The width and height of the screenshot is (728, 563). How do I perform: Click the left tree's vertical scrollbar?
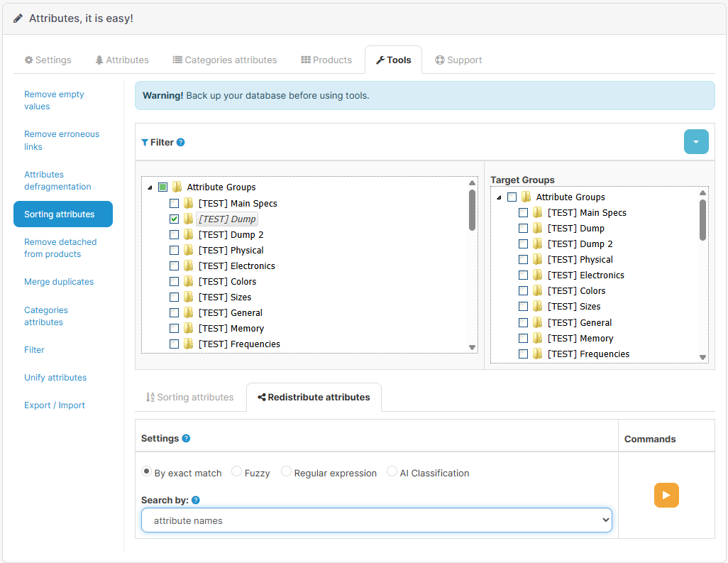[x=472, y=210]
